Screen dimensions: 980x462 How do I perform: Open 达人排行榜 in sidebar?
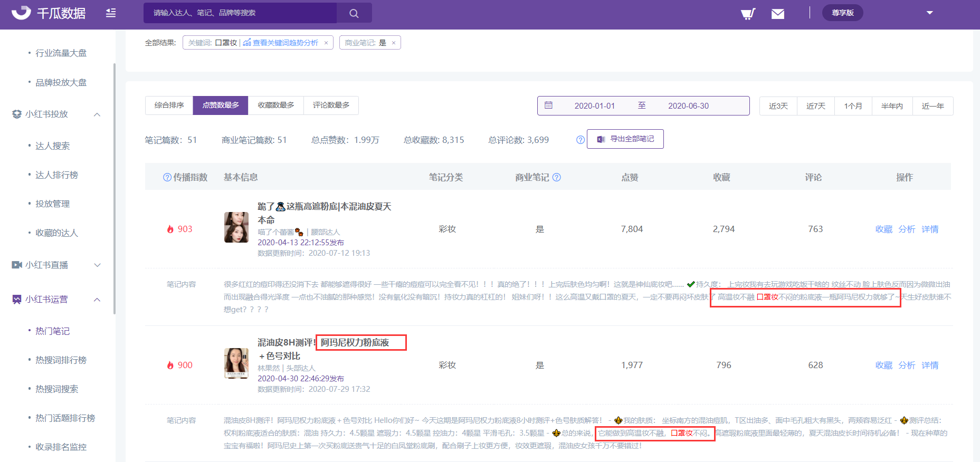point(56,175)
